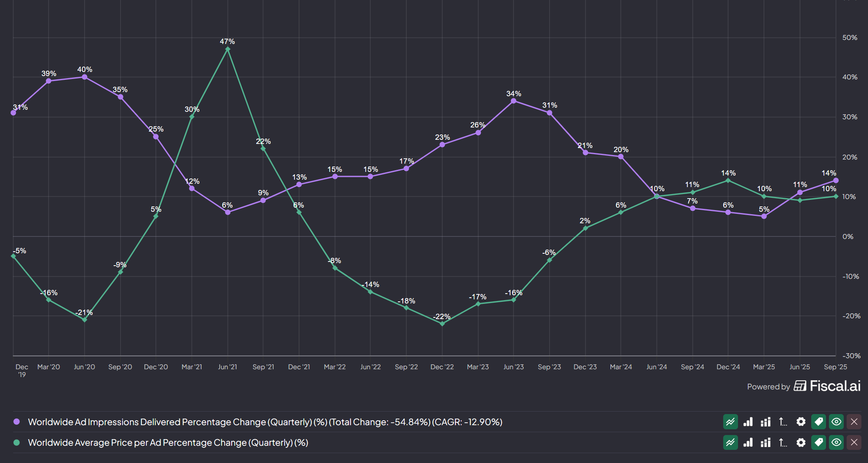
Task: Switch Ad Impressions series to bar chart
Action: point(748,422)
